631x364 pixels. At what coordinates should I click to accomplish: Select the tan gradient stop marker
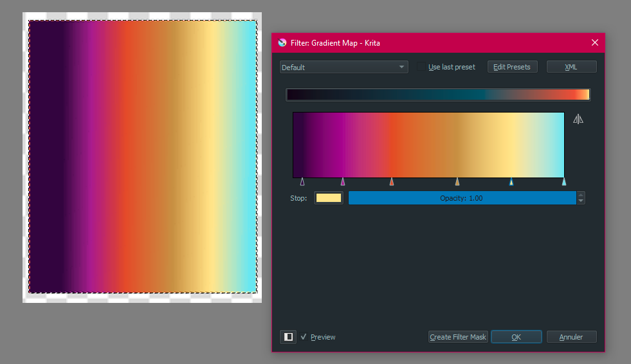[x=457, y=182]
